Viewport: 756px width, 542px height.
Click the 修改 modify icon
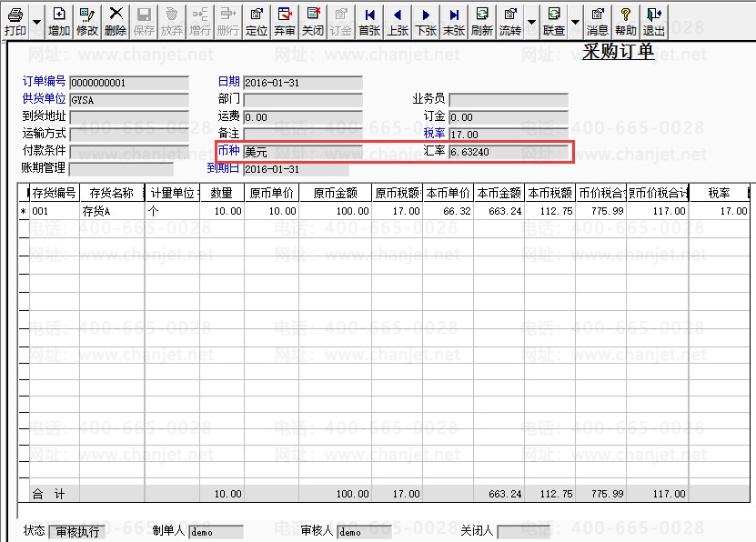pyautogui.click(x=86, y=20)
